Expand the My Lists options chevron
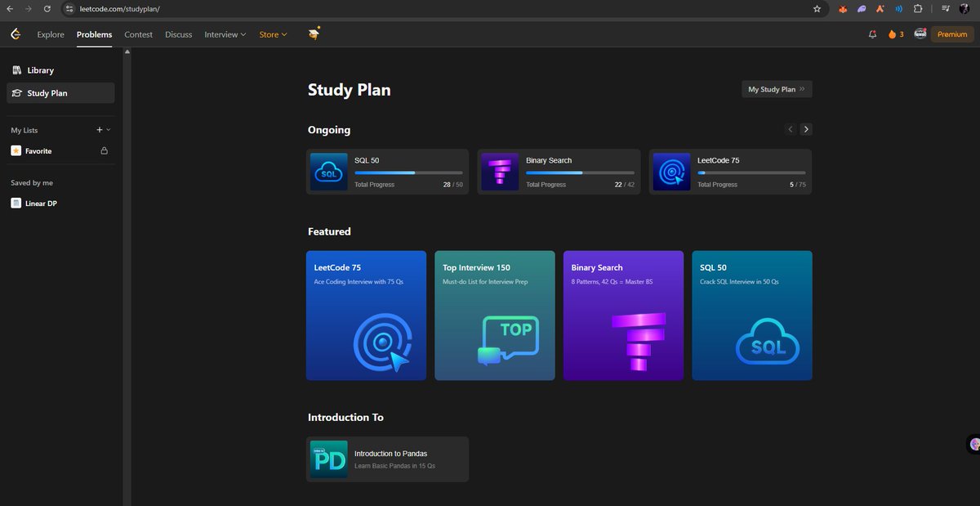Viewport: 980px width, 506px height. [109, 130]
